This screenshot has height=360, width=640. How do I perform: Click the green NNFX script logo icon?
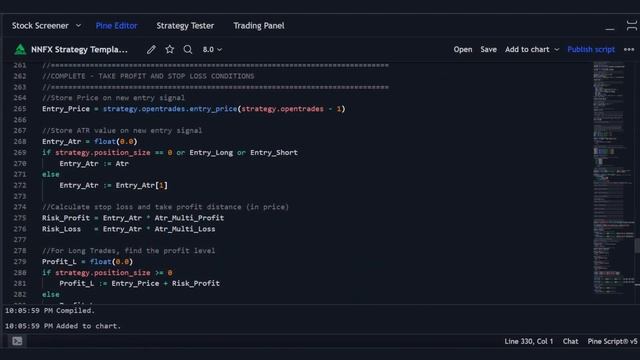[x=20, y=49]
